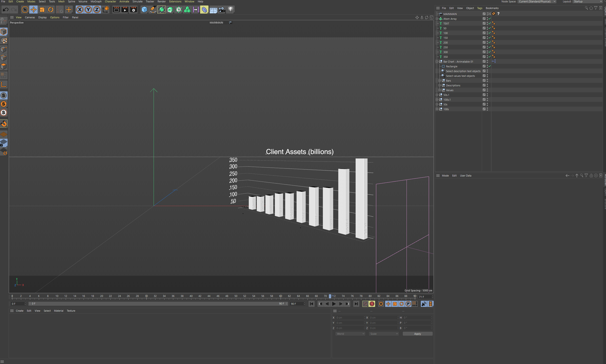Toggle Autokeying record button

[372, 304]
